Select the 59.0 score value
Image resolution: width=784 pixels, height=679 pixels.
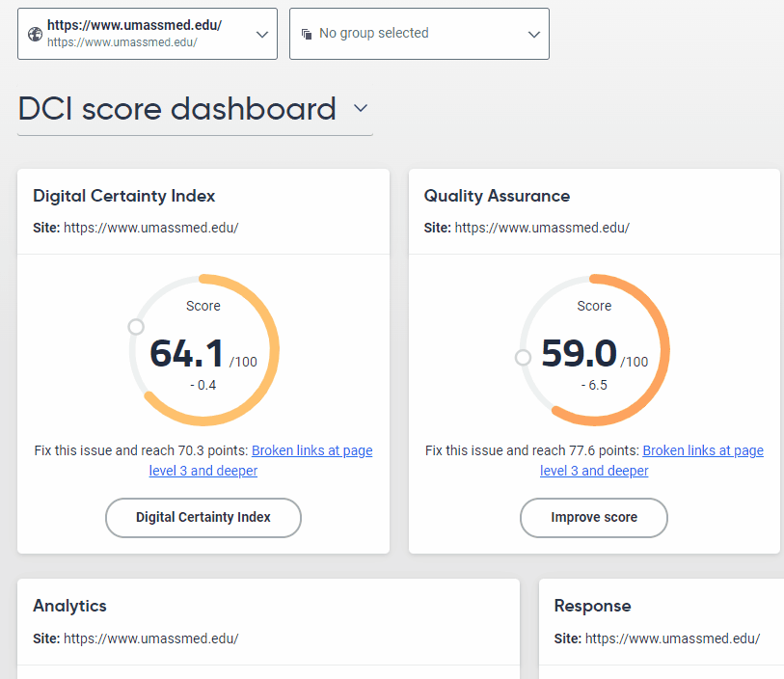(x=579, y=354)
